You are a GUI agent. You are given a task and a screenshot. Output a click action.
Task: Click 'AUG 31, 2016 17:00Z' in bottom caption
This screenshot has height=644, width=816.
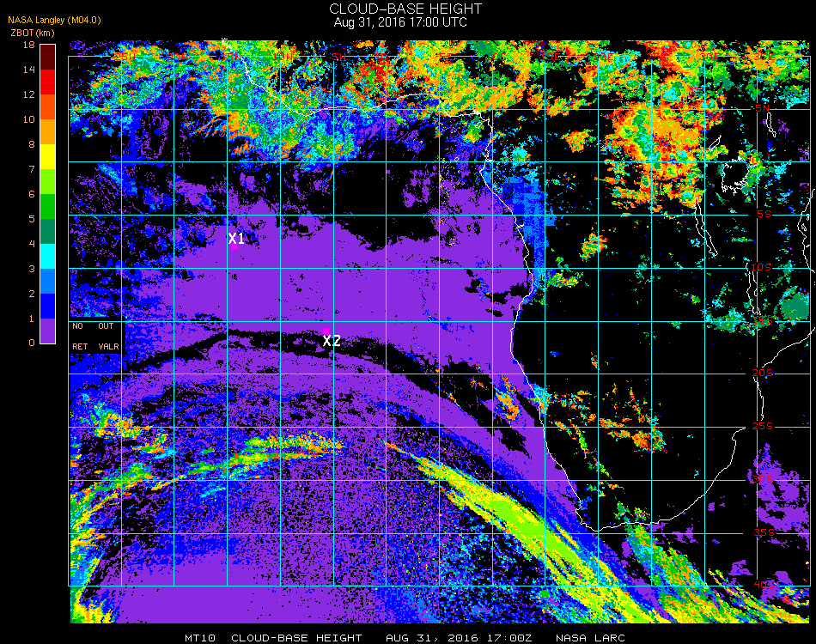459,638
